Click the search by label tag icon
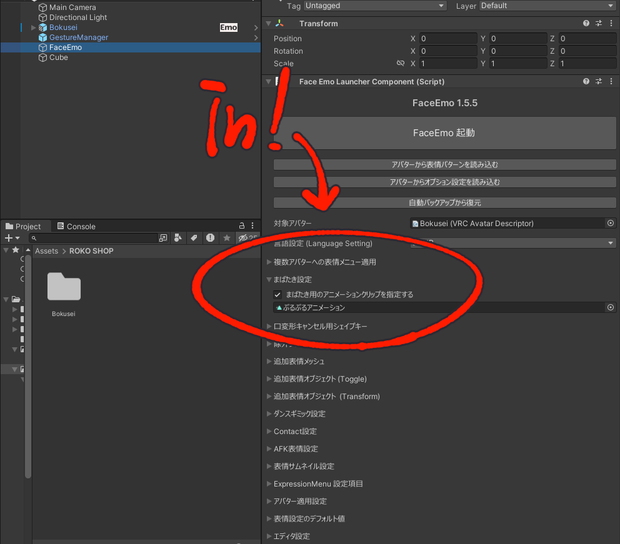Screen dimensions: 620x544 point(194,238)
